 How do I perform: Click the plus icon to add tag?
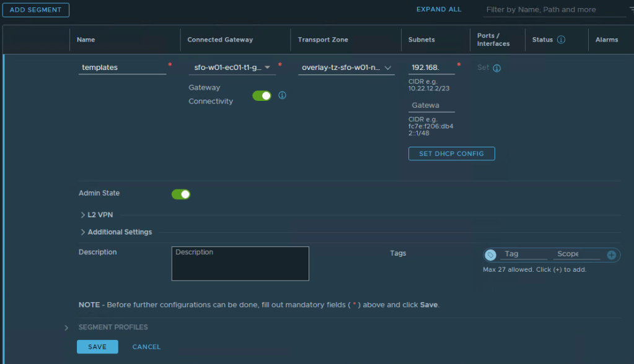[611, 254]
